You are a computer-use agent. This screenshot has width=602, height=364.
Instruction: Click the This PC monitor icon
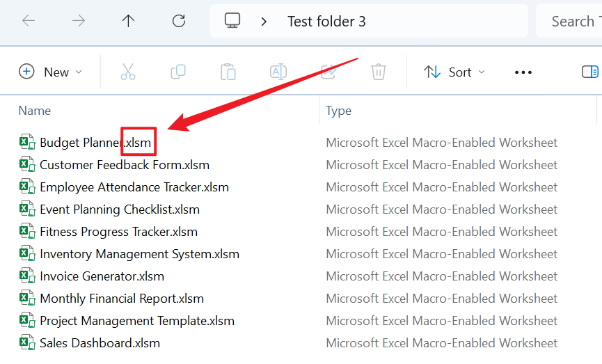pyautogui.click(x=232, y=21)
